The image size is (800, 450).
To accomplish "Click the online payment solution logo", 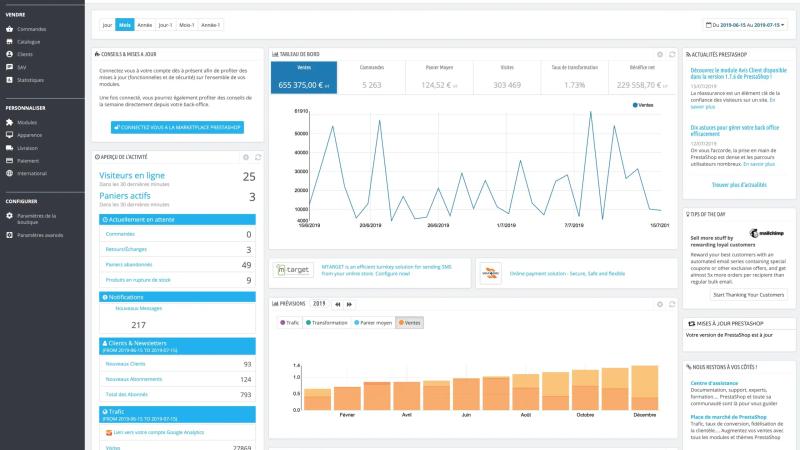I will click(x=490, y=273).
